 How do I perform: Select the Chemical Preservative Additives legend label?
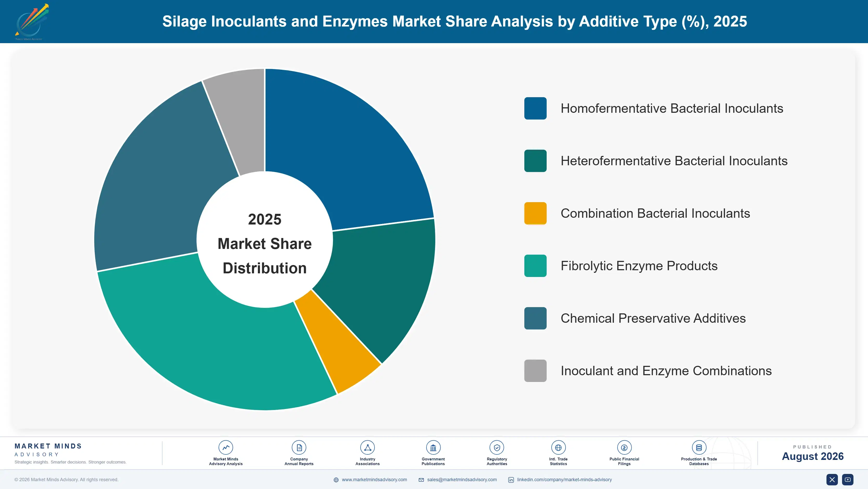pos(653,318)
